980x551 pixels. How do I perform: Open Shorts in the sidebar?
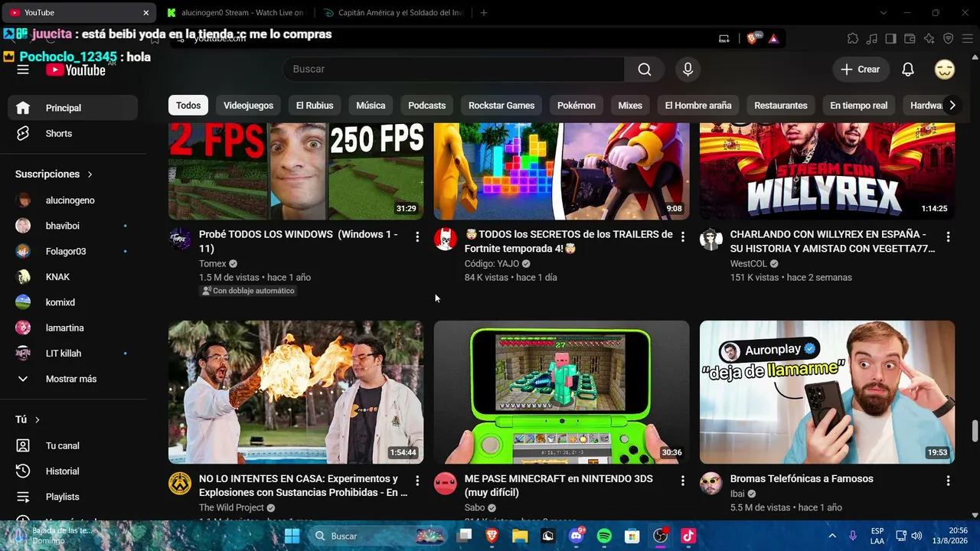[73, 133]
